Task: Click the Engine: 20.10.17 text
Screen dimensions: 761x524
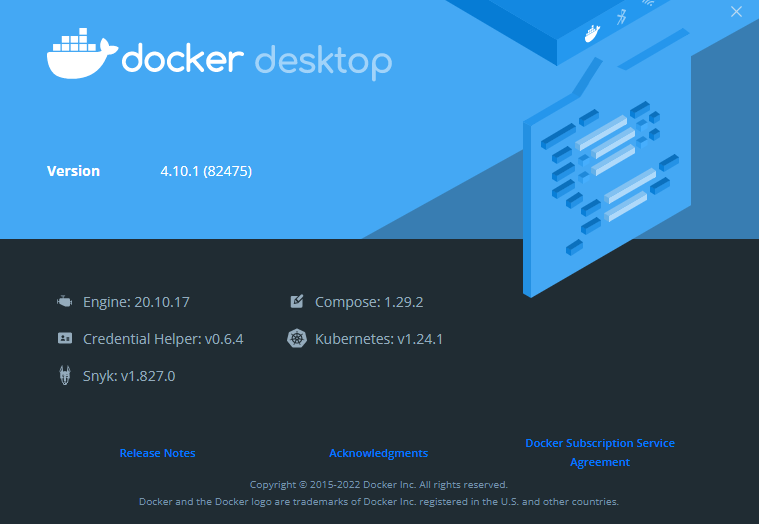Action: pyautogui.click(x=136, y=302)
